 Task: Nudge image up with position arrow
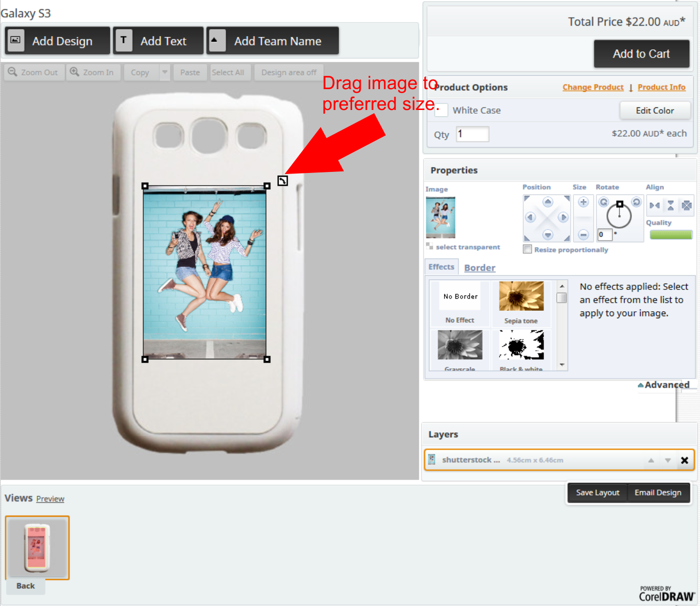click(547, 202)
